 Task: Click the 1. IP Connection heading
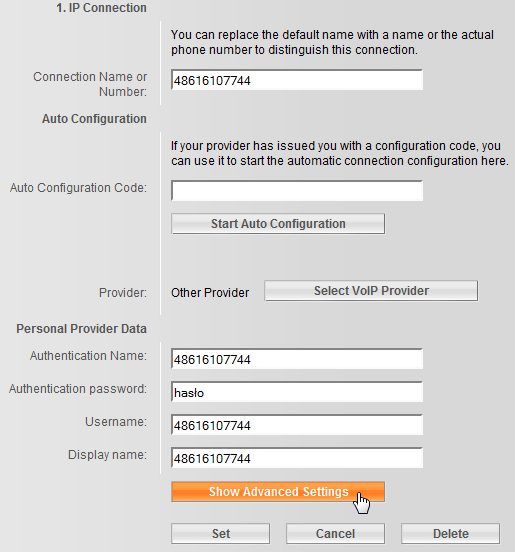101,8
